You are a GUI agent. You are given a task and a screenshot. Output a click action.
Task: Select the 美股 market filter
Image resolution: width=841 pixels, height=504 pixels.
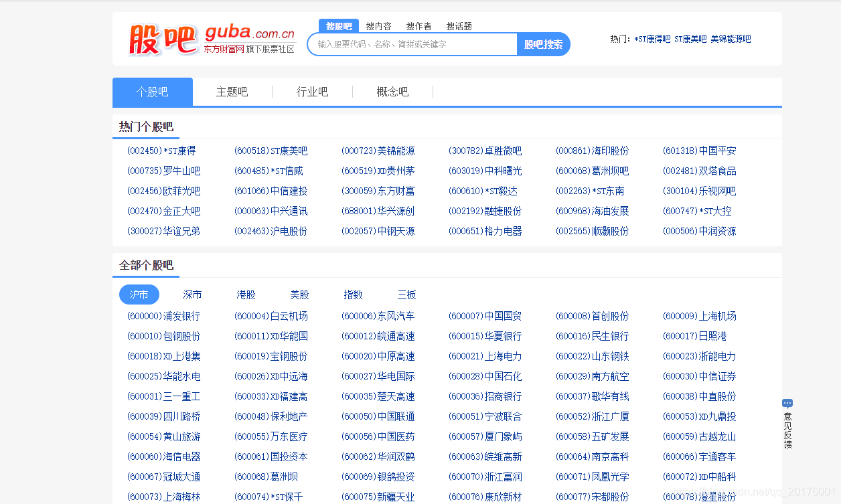tap(300, 295)
